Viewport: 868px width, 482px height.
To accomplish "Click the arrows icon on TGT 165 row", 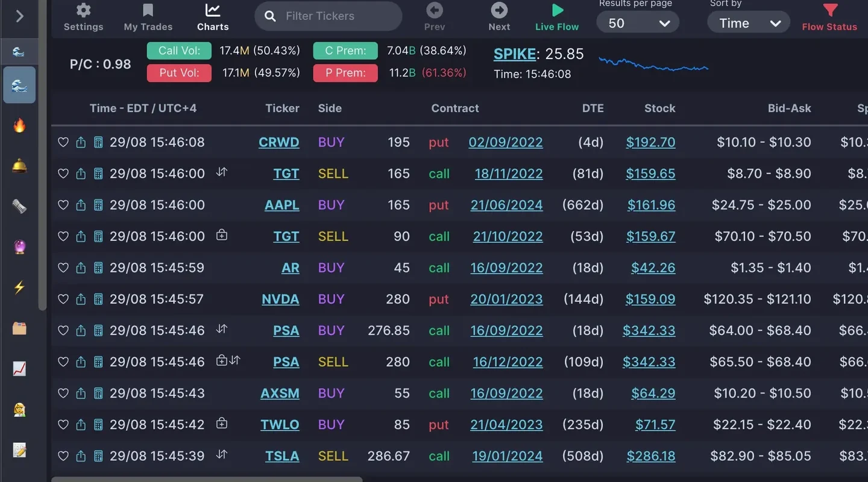I will 222,172.
